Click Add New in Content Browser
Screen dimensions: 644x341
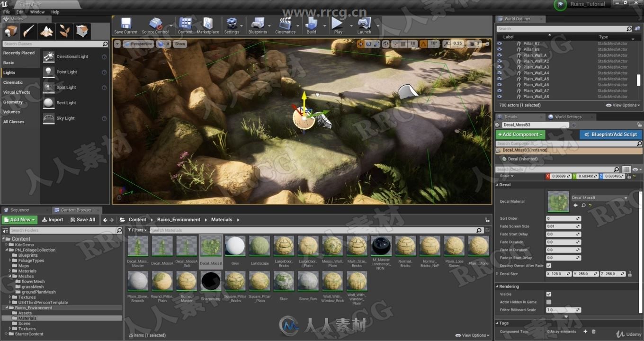pyautogui.click(x=19, y=220)
